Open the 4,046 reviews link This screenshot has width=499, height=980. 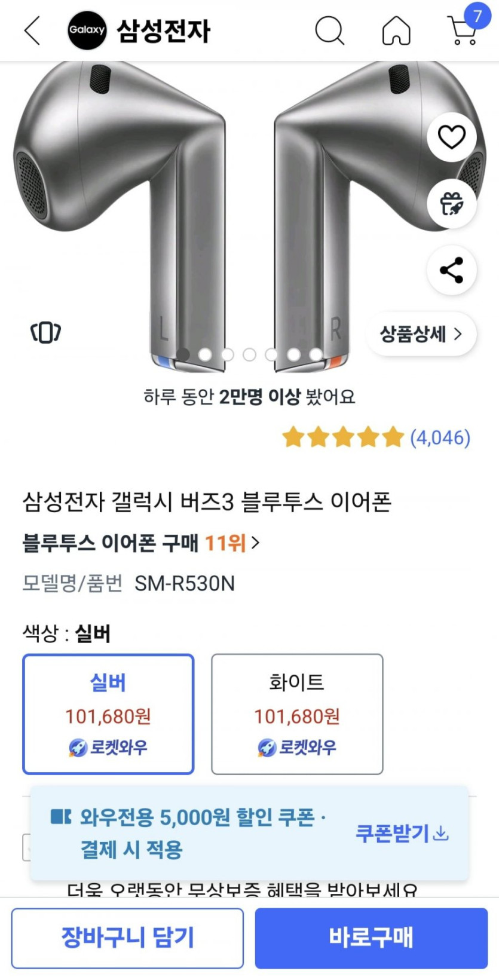click(x=440, y=437)
